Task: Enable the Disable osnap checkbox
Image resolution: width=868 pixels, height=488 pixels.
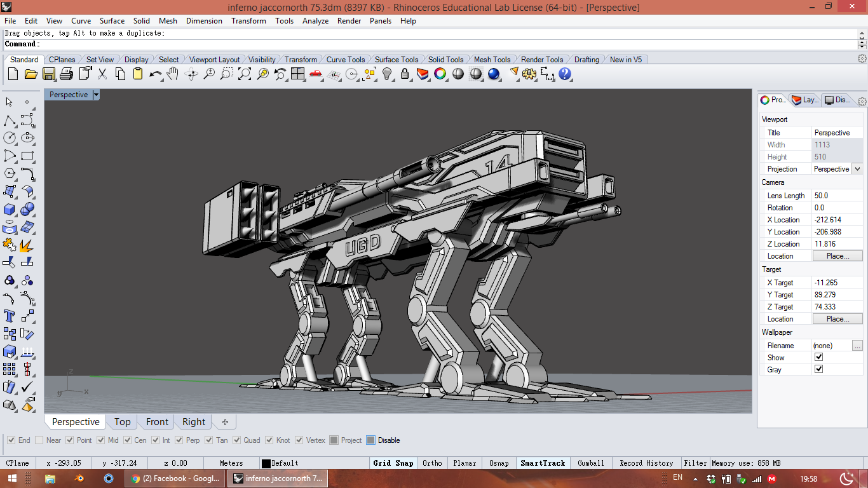Action: tap(371, 440)
